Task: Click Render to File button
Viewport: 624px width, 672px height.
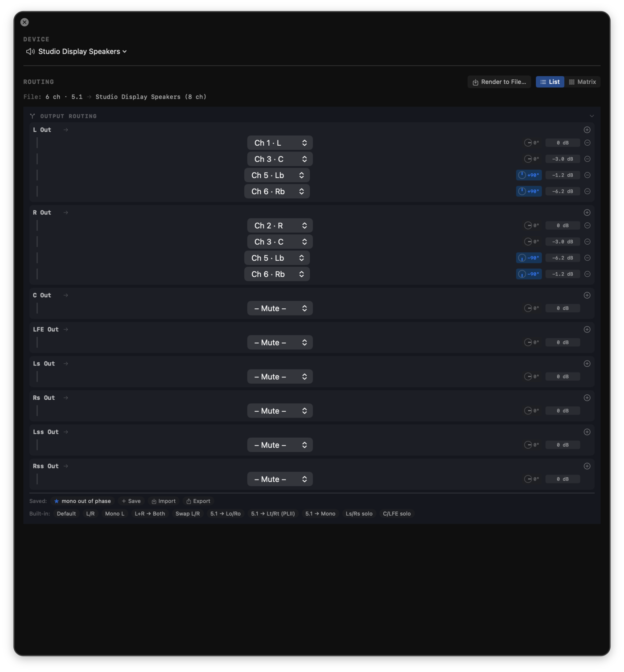Action: (499, 82)
